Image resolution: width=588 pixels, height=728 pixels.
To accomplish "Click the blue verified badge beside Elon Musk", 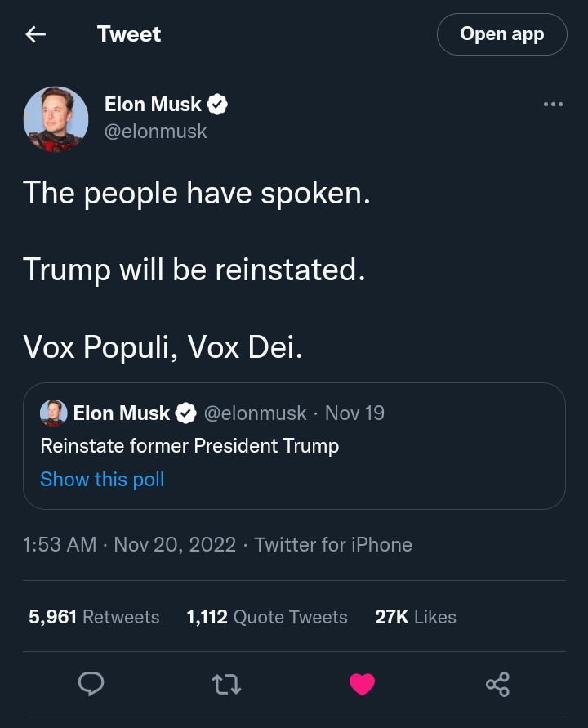I will (x=217, y=105).
